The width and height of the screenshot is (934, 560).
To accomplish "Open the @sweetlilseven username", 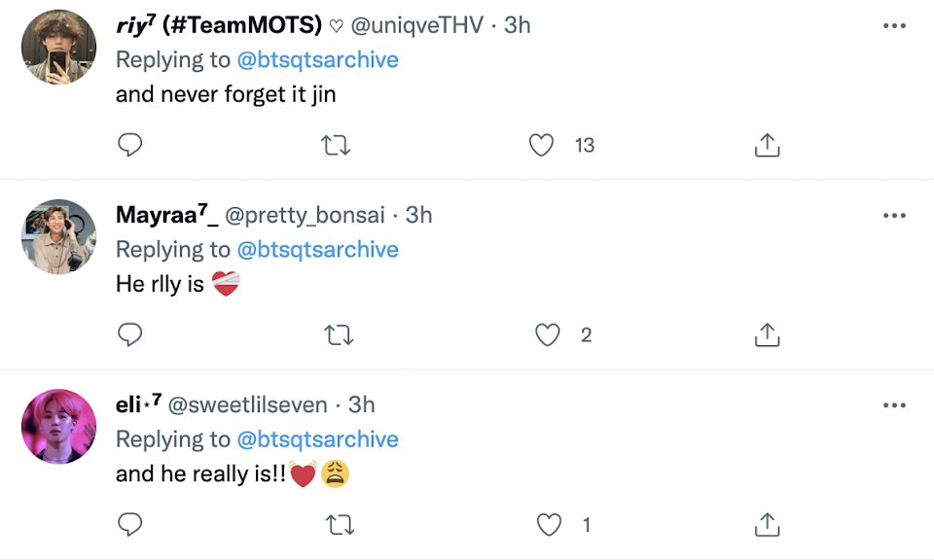I will 252,405.
